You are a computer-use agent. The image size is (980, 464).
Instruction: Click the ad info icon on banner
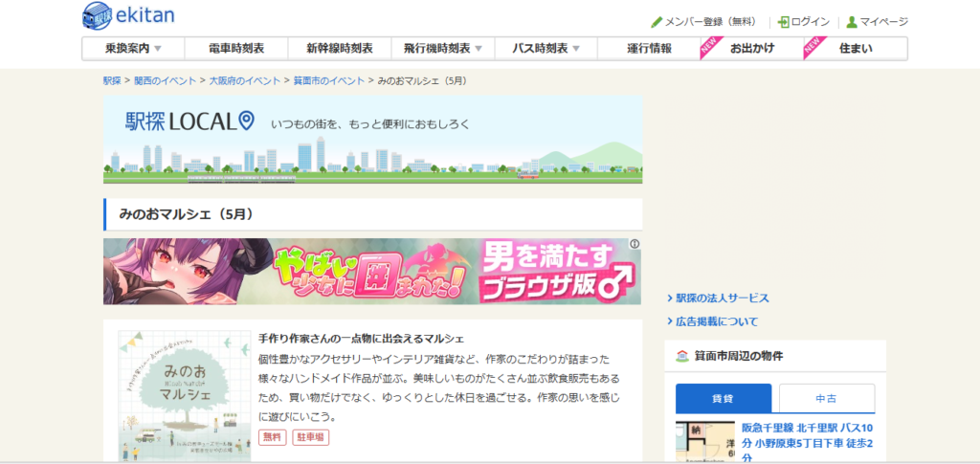634,245
